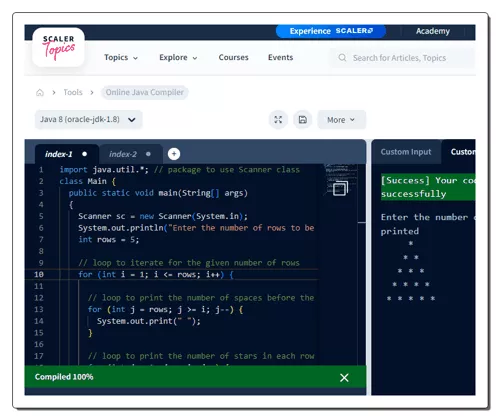Click the Academy link
Screen dimensions: 500x420
point(433,31)
